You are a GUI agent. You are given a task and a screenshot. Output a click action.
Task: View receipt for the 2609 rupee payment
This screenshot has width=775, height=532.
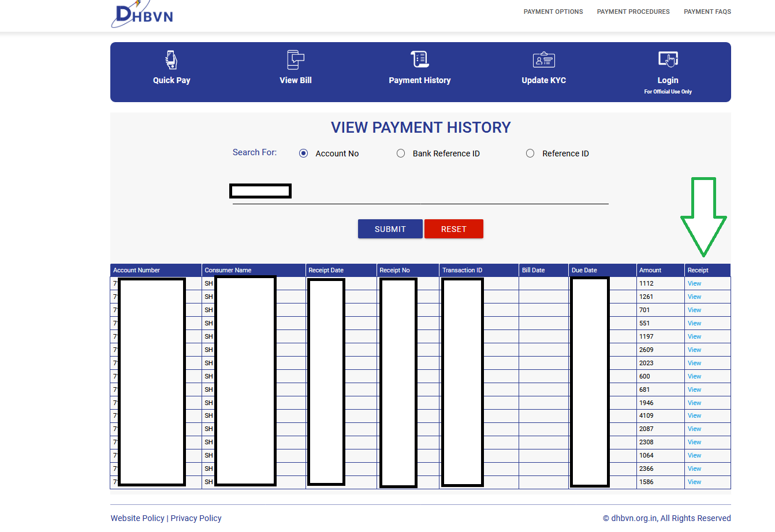pyautogui.click(x=694, y=349)
